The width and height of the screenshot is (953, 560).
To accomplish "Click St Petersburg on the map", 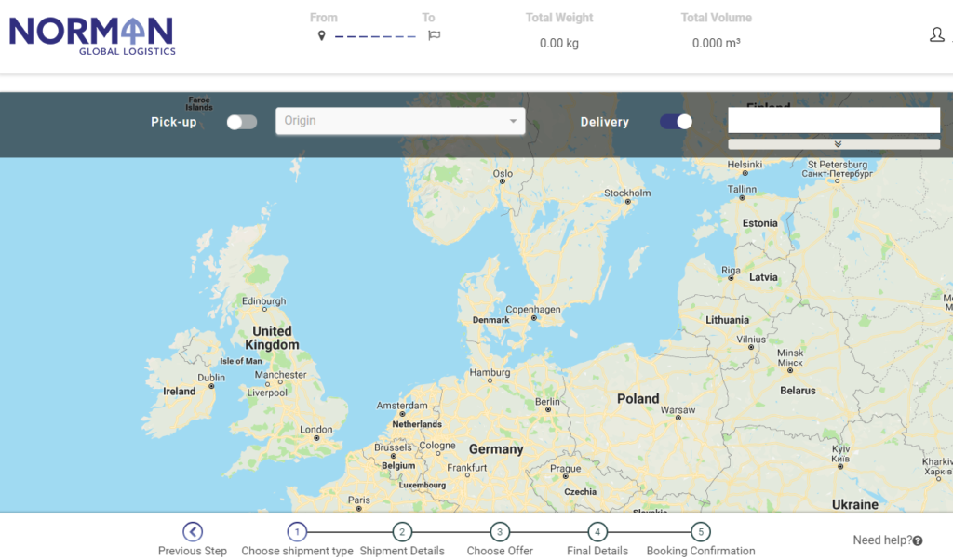I will pos(837,169).
